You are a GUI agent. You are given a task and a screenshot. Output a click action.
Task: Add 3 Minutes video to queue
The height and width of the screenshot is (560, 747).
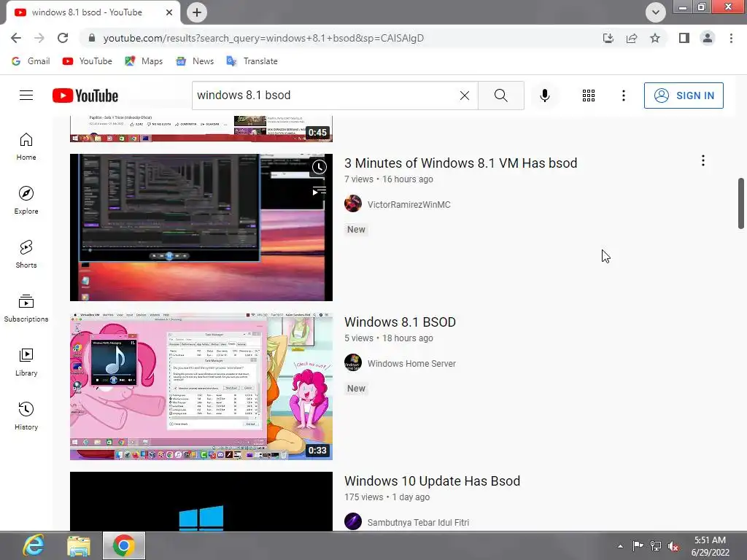pos(319,192)
